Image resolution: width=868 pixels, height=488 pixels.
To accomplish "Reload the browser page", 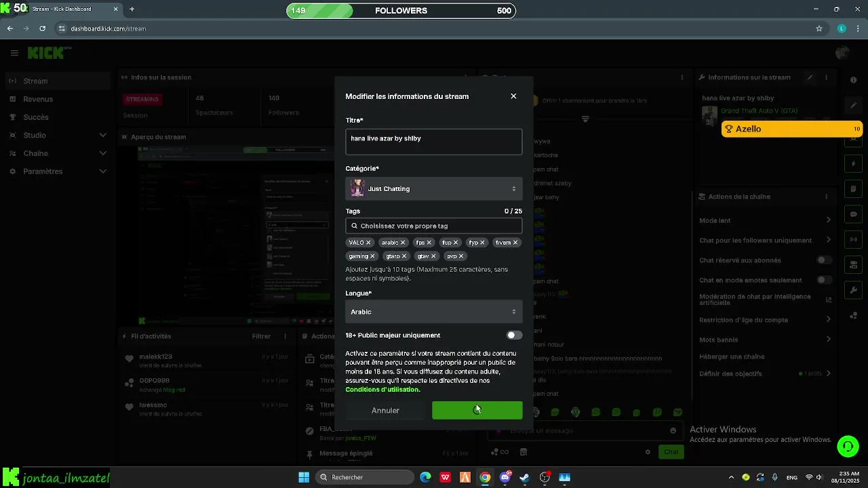I will [42, 28].
